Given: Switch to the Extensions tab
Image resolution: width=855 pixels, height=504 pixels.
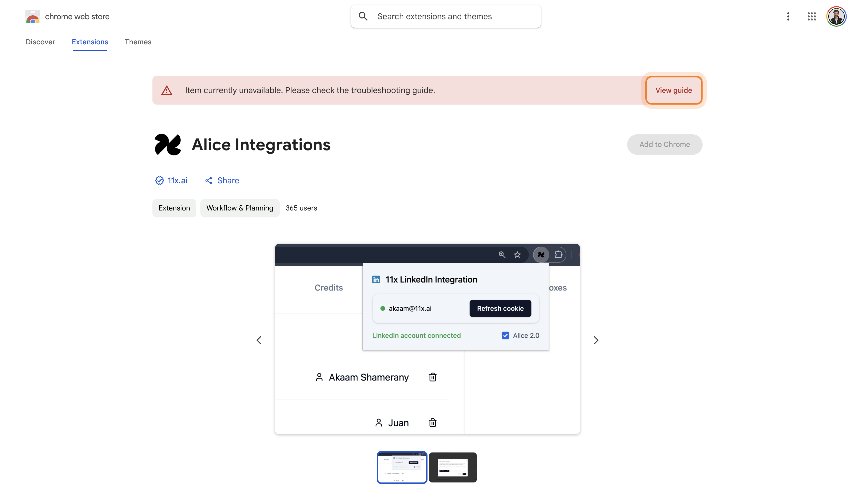Looking at the screenshot, I should pyautogui.click(x=90, y=42).
